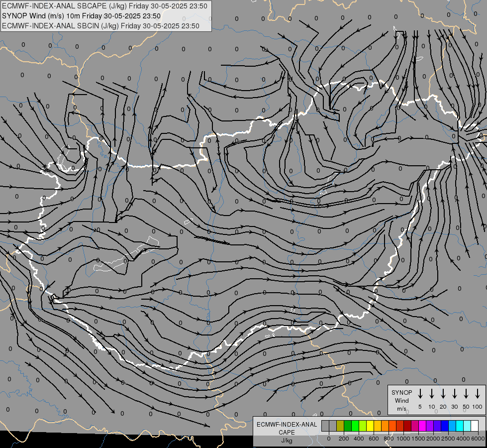Click the '600' tick on CAPE scale
The width and height of the screenshot is (487, 448).
(374, 439)
